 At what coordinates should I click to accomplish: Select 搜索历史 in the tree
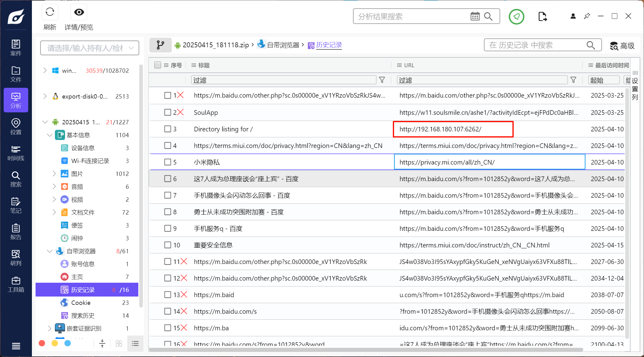coord(83,316)
